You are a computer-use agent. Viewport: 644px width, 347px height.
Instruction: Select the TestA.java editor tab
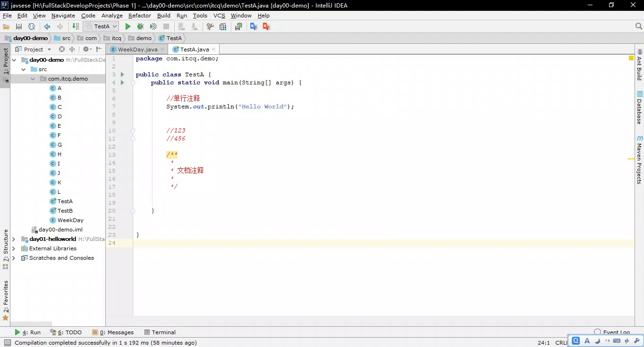pyautogui.click(x=194, y=50)
